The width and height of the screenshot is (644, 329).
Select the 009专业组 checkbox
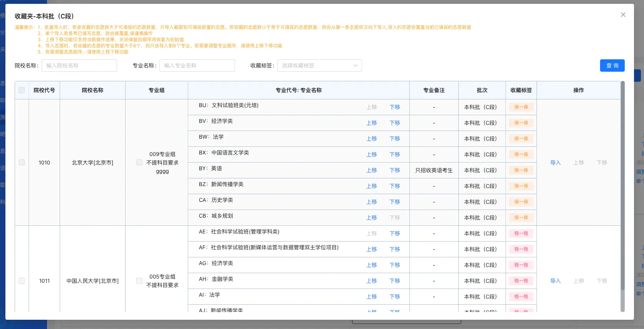pos(139,163)
